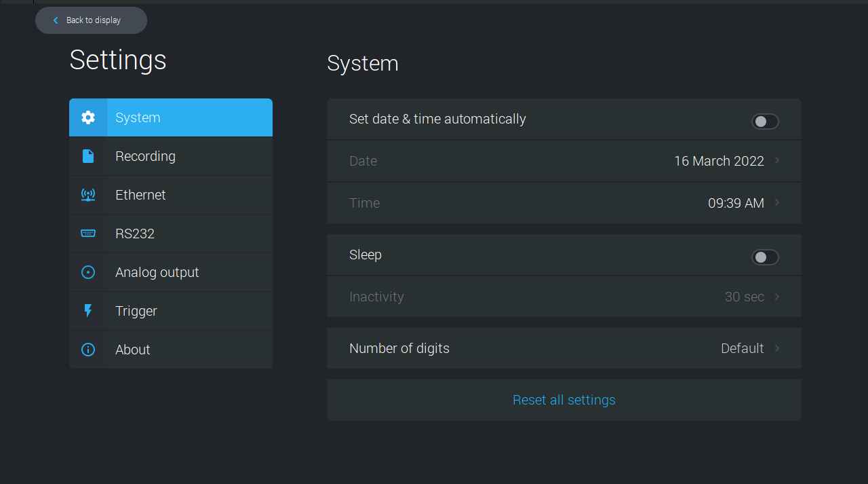Open the Recording settings section
The width and height of the screenshot is (868, 484).
pos(145,156)
